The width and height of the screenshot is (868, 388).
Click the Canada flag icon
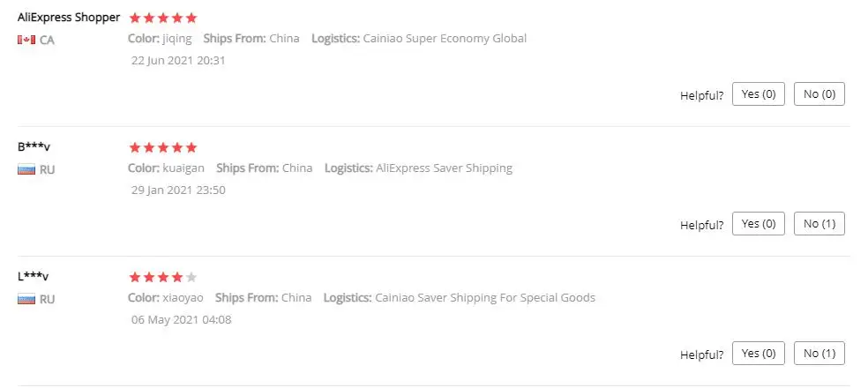point(26,40)
